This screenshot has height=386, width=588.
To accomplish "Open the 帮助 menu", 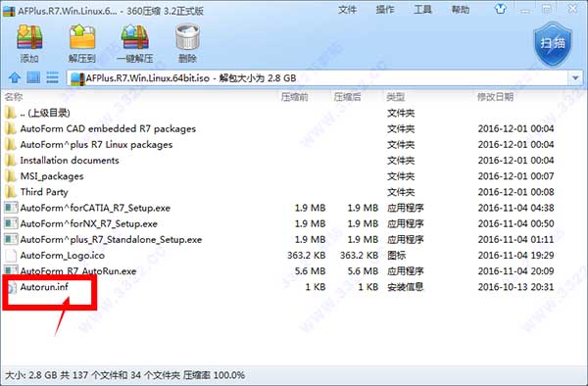I will 461,10.
